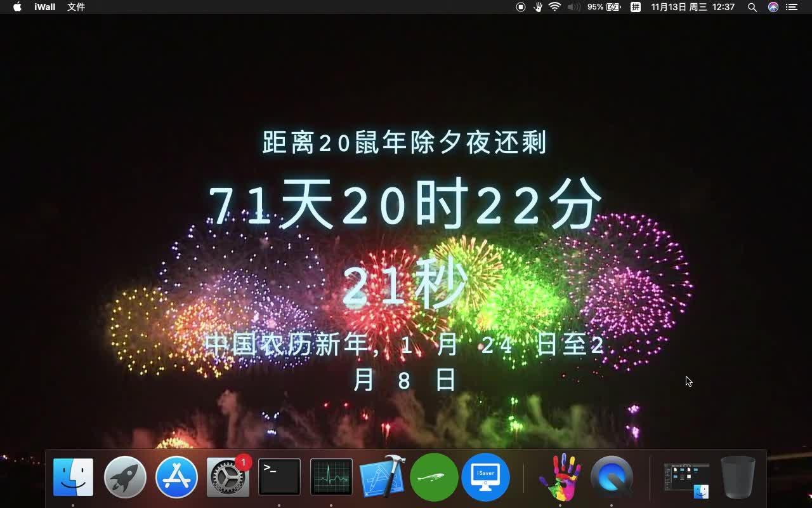Launch Activity Monitor
Screen dimensions: 812x508
pyautogui.click(x=331, y=477)
